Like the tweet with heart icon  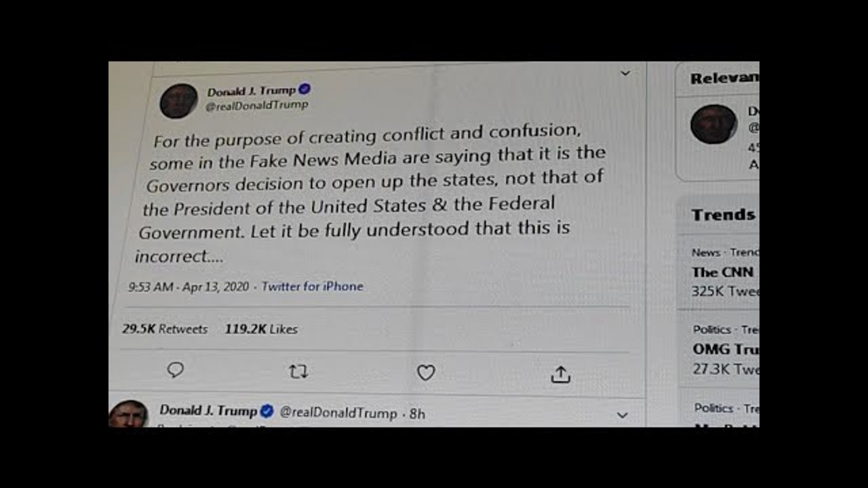click(426, 372)
